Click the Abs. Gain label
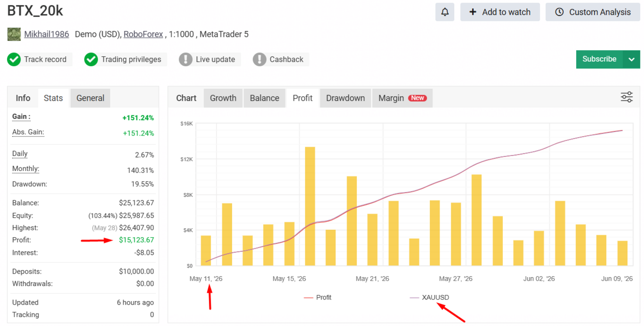 click(x=28, y=133)
